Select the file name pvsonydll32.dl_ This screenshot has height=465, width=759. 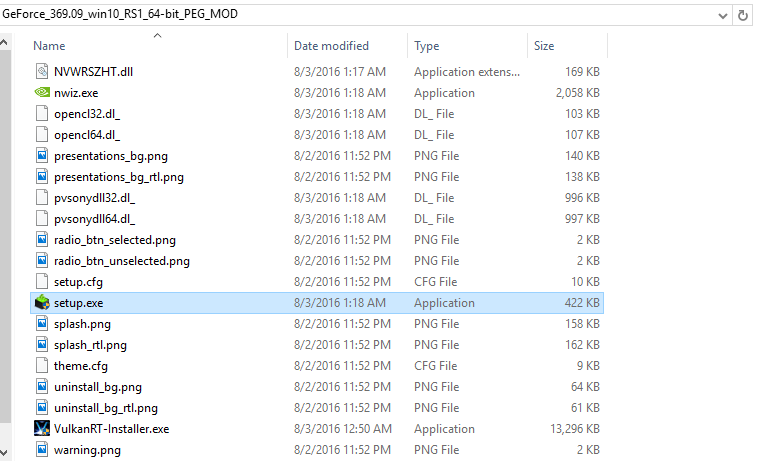click(x=94, y=198)
